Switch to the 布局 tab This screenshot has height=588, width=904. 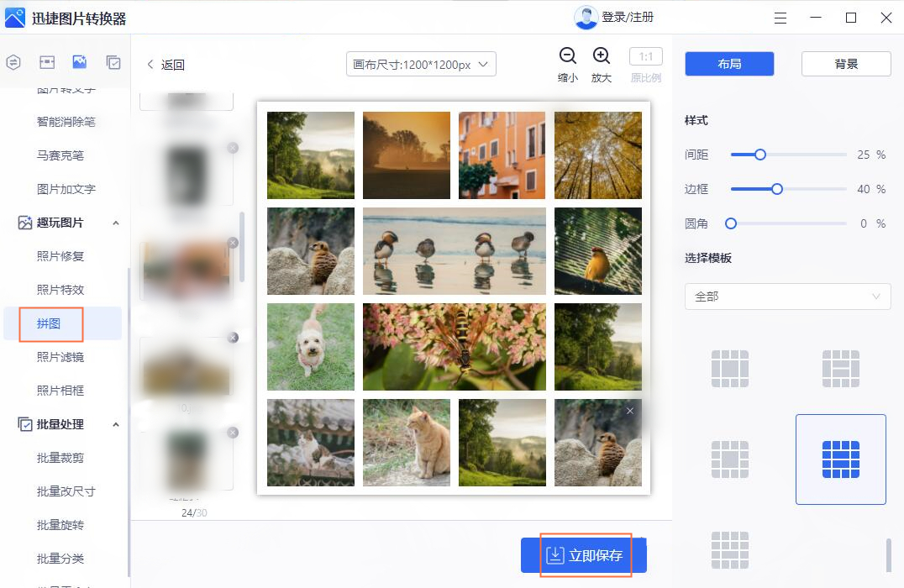[x=729, y=63]
